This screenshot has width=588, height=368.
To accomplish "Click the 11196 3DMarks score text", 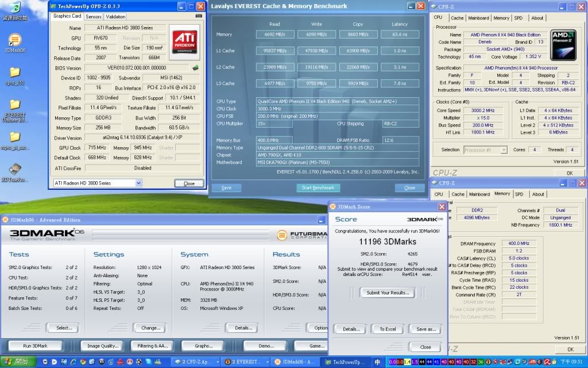I will point(388,241).
